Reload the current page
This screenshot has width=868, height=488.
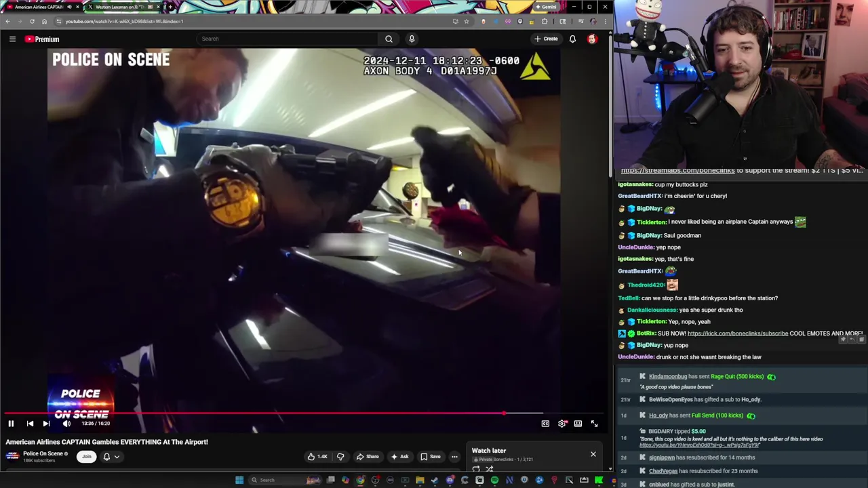(32, 21)
